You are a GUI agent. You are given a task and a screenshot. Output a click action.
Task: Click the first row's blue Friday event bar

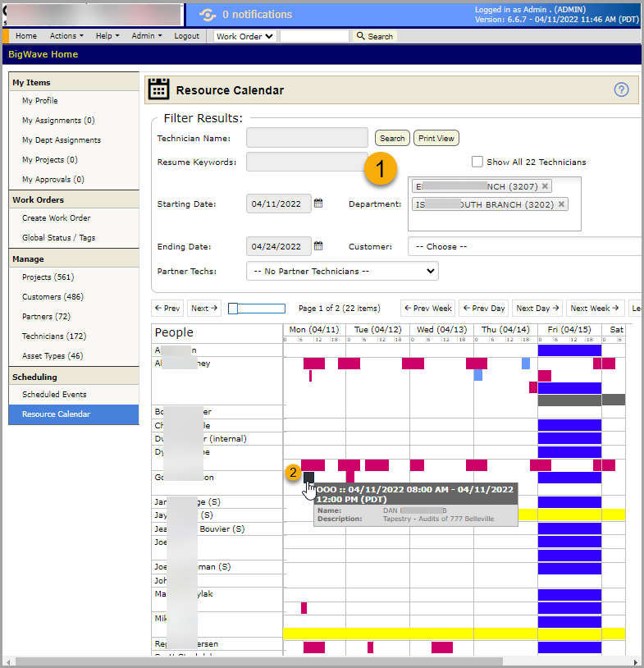point(569,350)
